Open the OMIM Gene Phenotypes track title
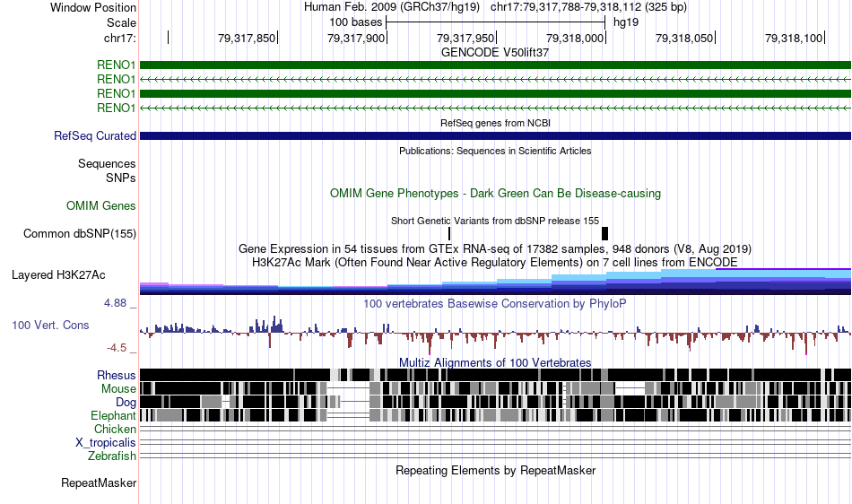 tap(495, 194)
